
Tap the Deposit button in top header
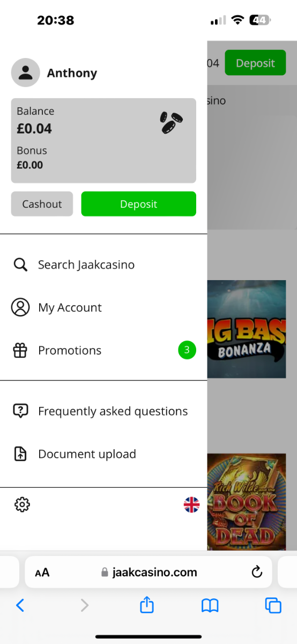click(255, 63)
